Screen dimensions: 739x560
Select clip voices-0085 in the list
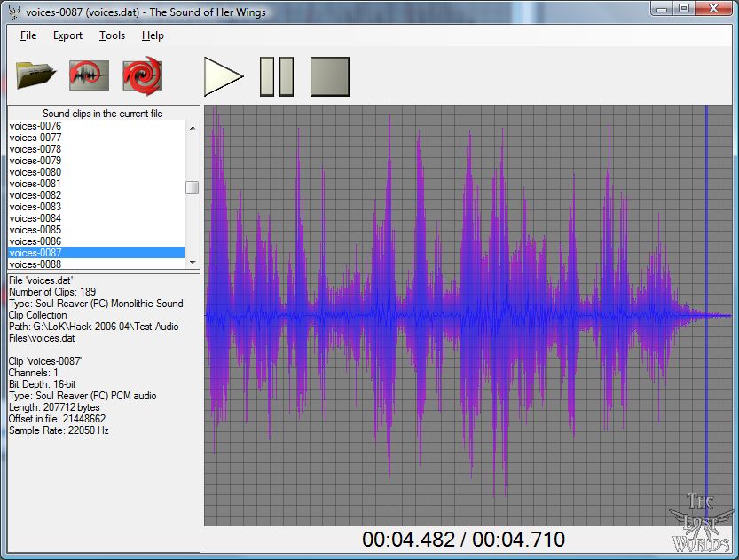(96, 230)
